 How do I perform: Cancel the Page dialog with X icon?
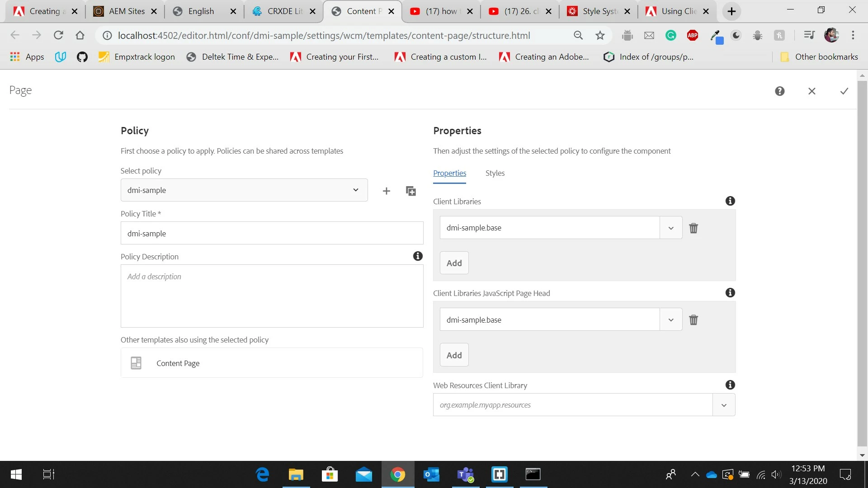tap(811, 91)
